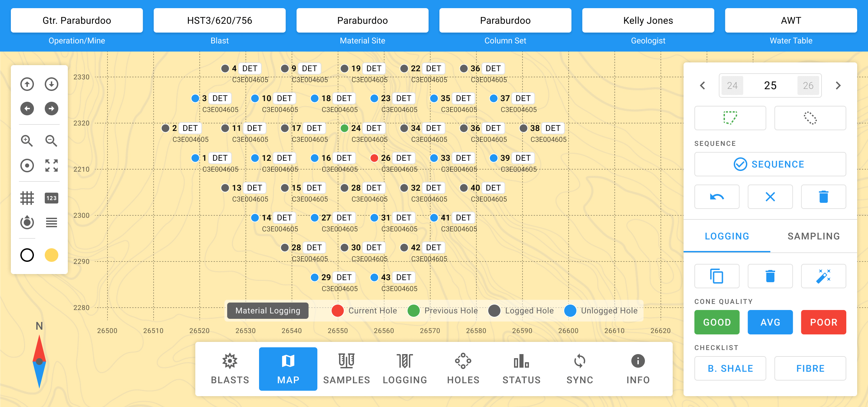Click the FIBRE checklist button
This screenshot has height=407, width=868.
[810, 368]
